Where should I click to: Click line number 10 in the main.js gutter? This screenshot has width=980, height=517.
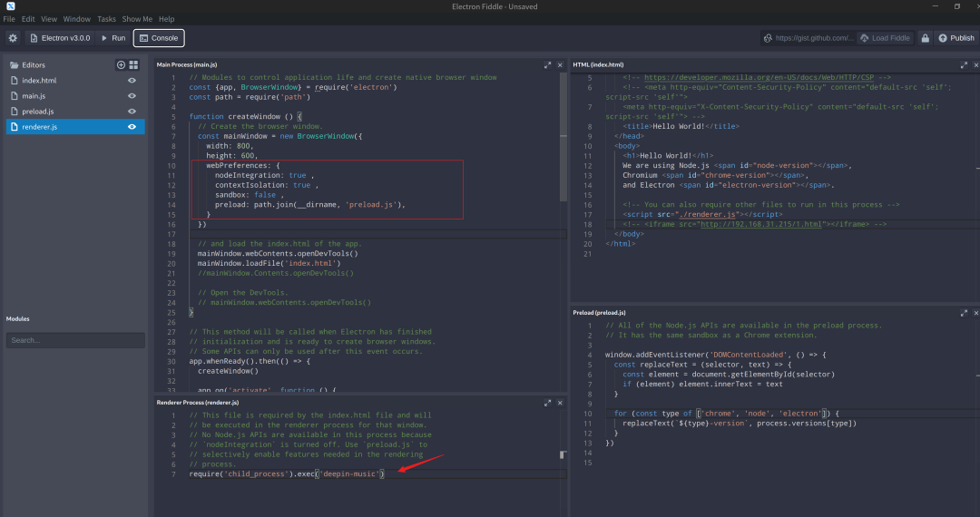coord(171,165)
